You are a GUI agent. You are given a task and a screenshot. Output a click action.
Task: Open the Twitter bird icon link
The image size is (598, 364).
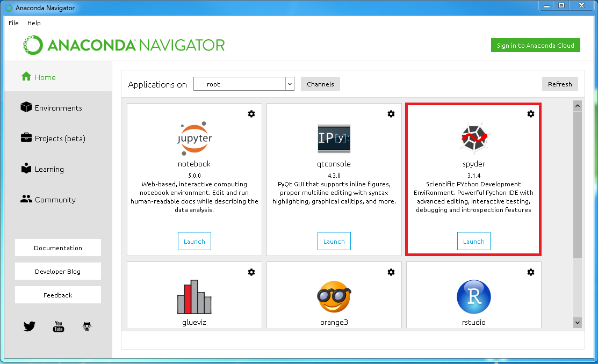coord(30,326)
